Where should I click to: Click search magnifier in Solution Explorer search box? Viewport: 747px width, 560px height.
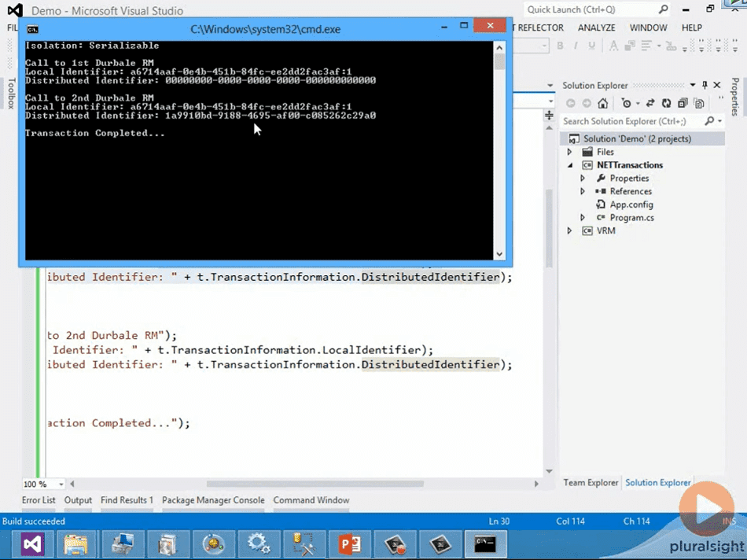click(709, 121)
